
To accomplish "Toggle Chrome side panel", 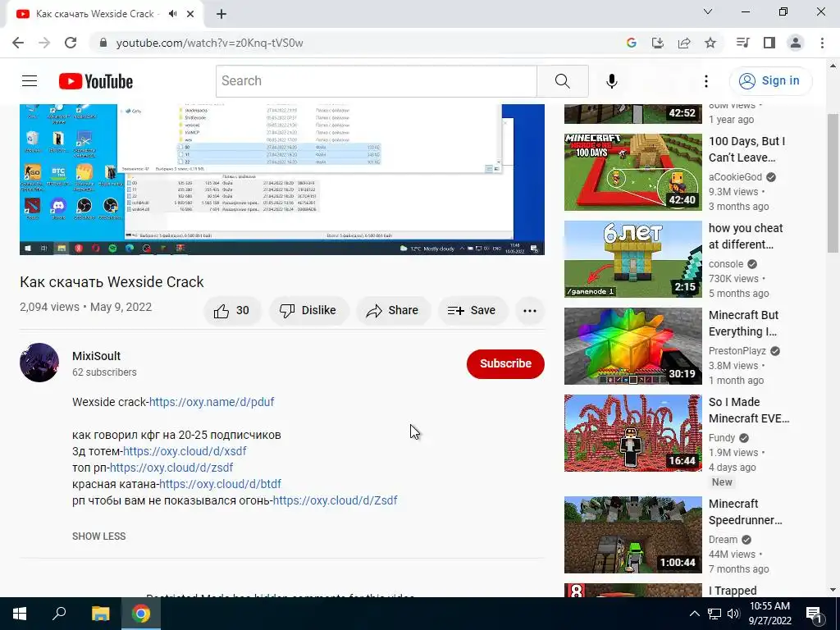I will 769,43.
